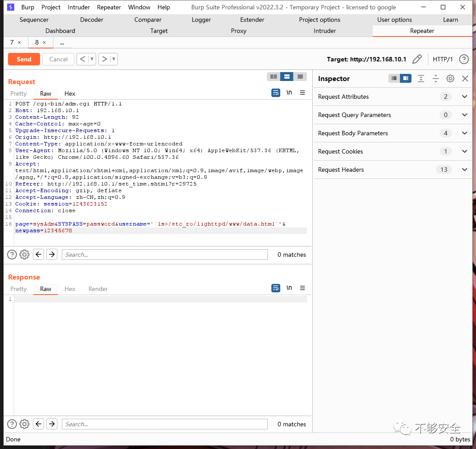Switch Request view to Pretty
This screenshot has width=476, height=449.
[x=19, y=93]
